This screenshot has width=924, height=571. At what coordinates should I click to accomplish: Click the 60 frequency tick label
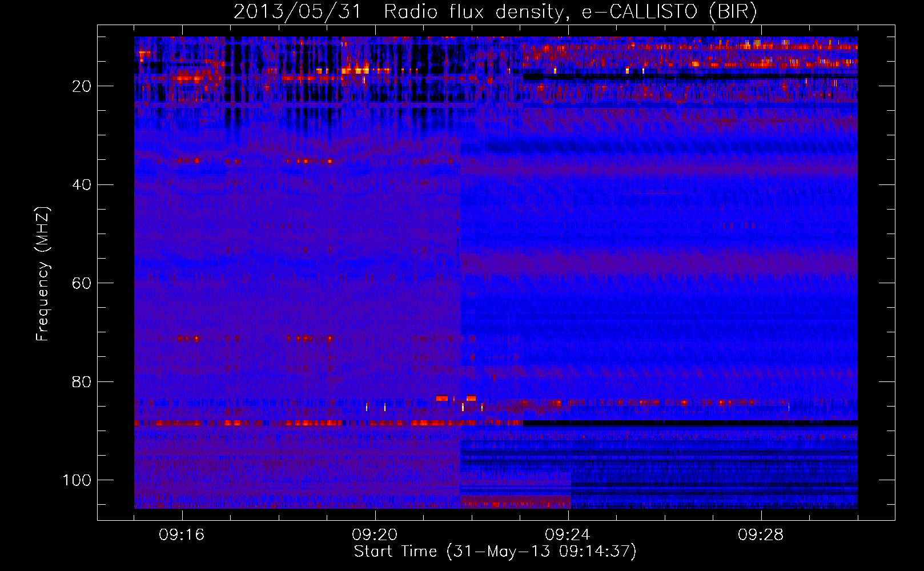[82, 284]
